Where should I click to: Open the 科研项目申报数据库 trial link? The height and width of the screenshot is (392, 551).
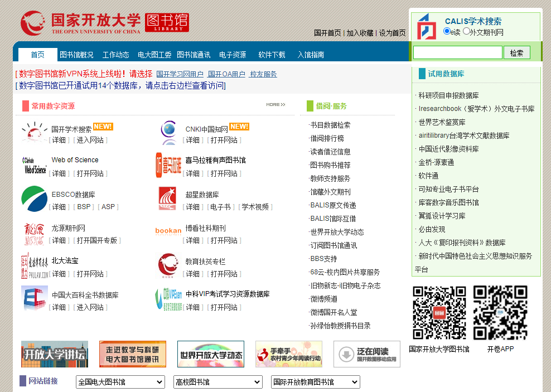click(x=448, y=95)
